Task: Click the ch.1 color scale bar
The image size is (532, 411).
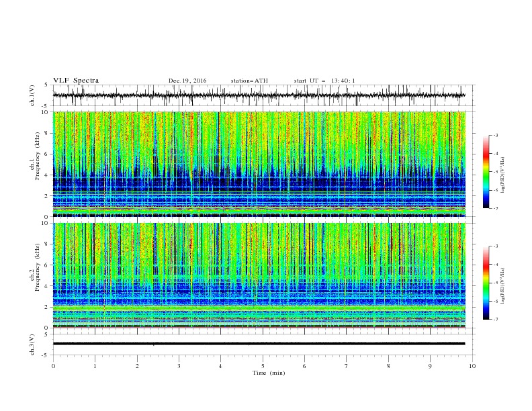Action: click(x=486, y=172)
